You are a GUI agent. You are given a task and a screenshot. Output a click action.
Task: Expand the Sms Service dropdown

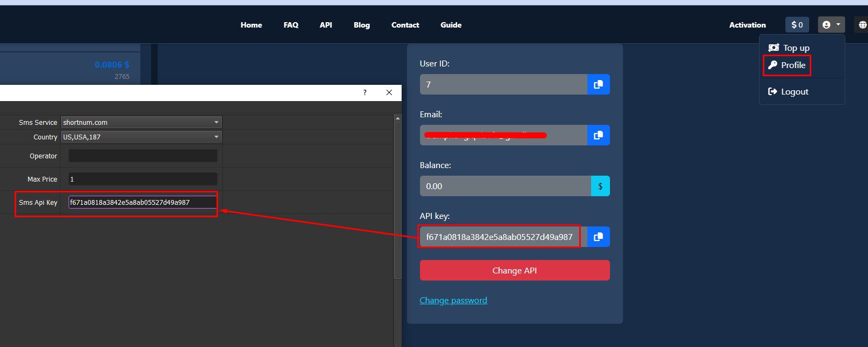coord(141,122)
